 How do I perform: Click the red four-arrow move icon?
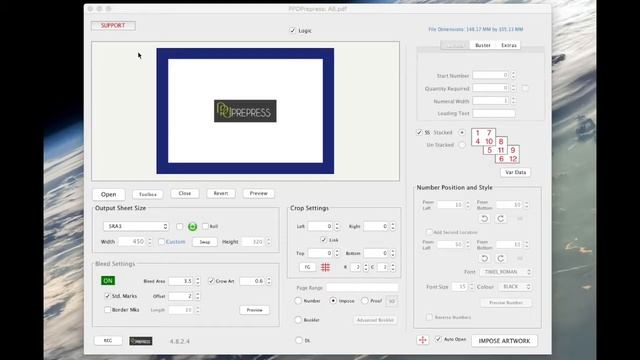pos(423,340)
